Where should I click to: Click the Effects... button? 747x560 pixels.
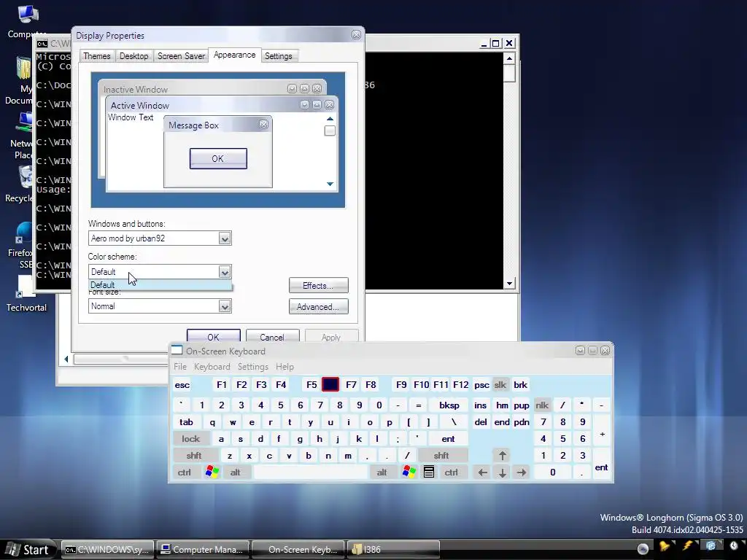[x=318, y=285]
